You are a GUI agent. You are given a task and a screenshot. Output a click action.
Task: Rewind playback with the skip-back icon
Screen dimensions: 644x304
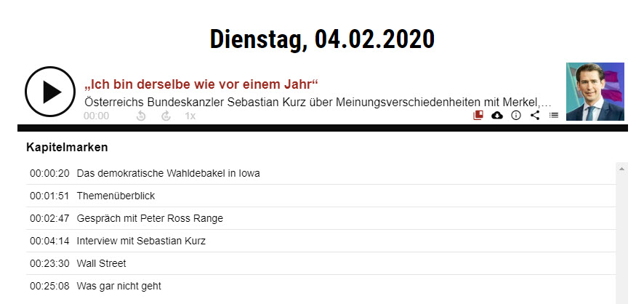[141, 116]
